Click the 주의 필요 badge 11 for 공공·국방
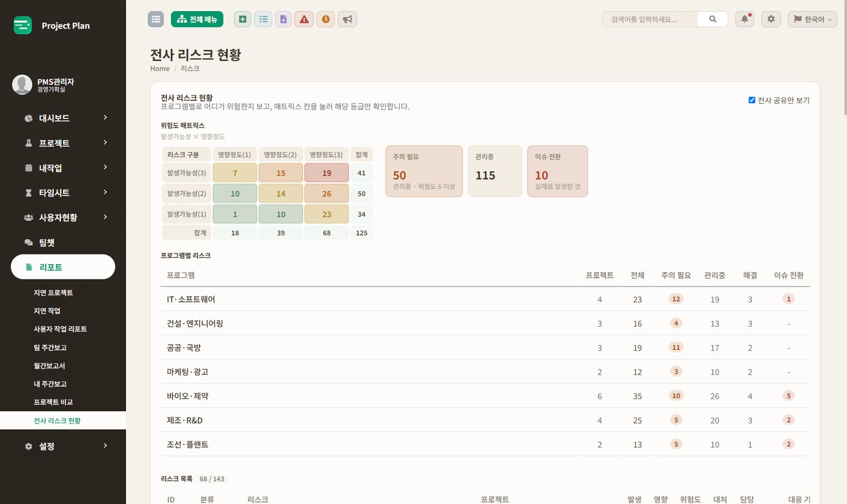This screenshot has height=504, width=847. tap(676, 347)
